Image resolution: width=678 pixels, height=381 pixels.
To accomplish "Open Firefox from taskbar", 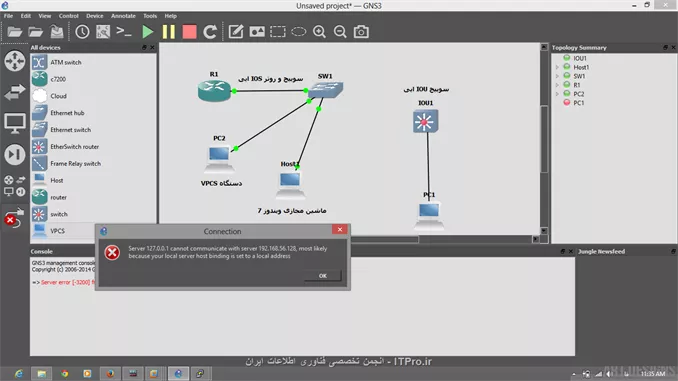I will pyautogui.click(x=110, y=374).
